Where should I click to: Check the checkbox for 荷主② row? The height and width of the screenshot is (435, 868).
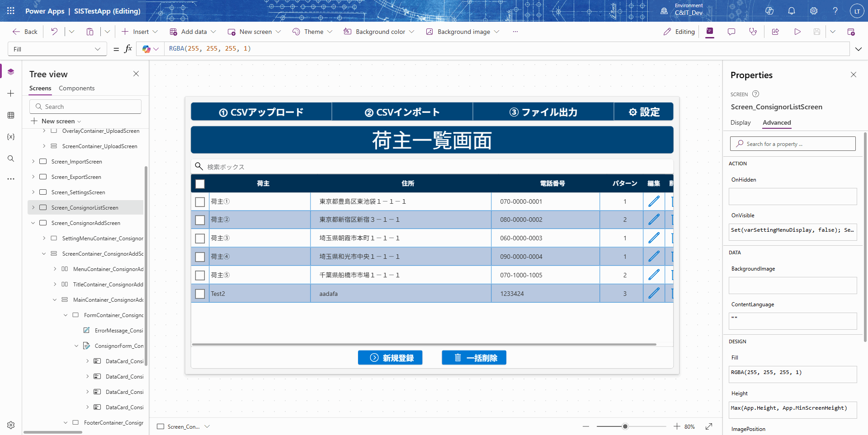pos(200,220)
